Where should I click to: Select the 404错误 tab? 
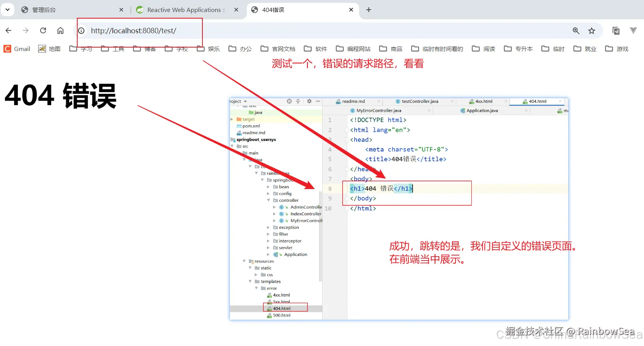tap(303, 10)
